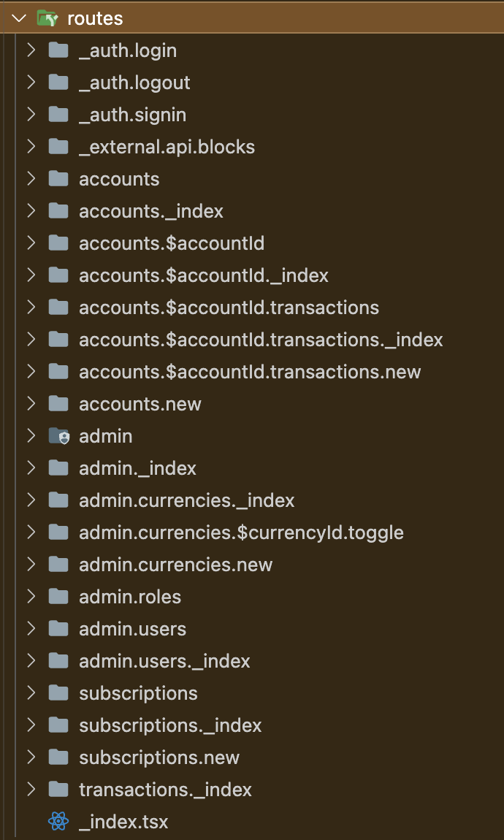Click the folder icon for _external.api.blocks

coord(58,146)
